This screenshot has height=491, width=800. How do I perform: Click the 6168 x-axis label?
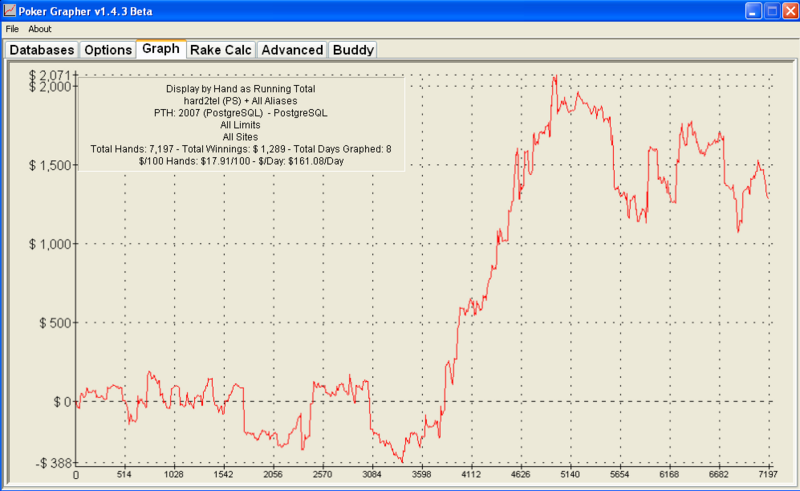669,475
